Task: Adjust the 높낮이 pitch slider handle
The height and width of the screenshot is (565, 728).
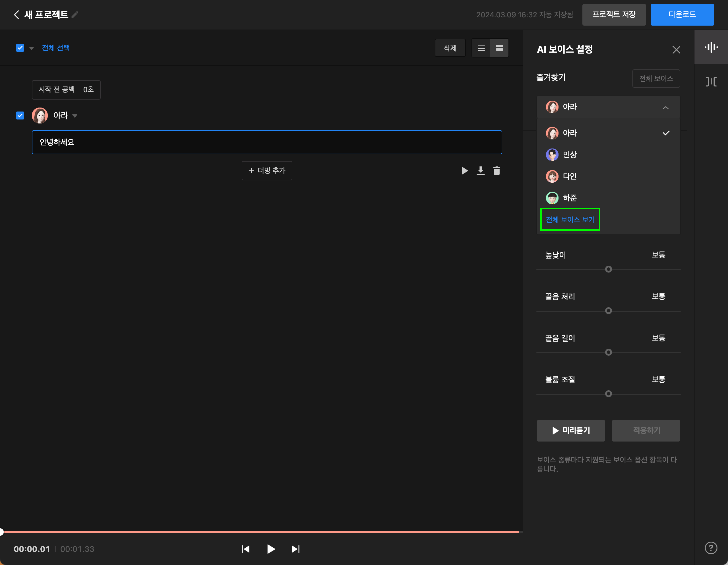Action: (x=608, y=269)
